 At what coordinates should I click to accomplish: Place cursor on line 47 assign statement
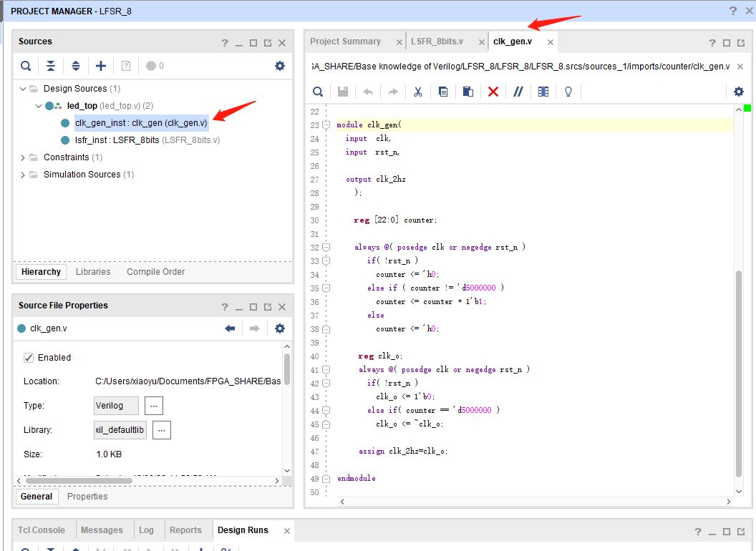click(403, 452)
